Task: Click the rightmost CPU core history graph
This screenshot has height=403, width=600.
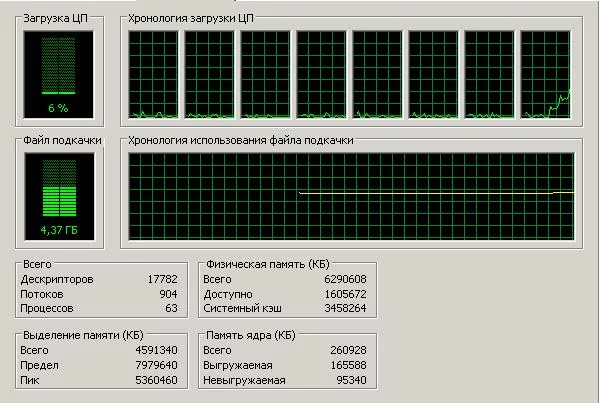Action: pyautogui.click(x=546, y=74)
